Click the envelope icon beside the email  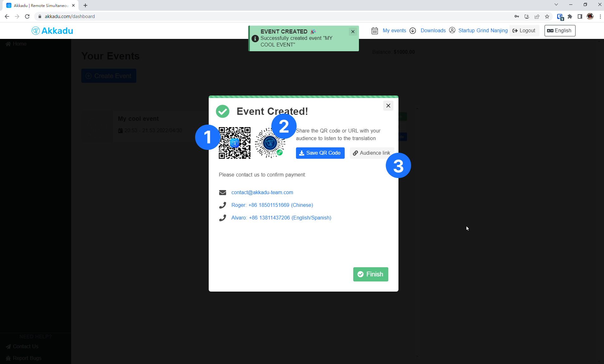coord(223,193)
